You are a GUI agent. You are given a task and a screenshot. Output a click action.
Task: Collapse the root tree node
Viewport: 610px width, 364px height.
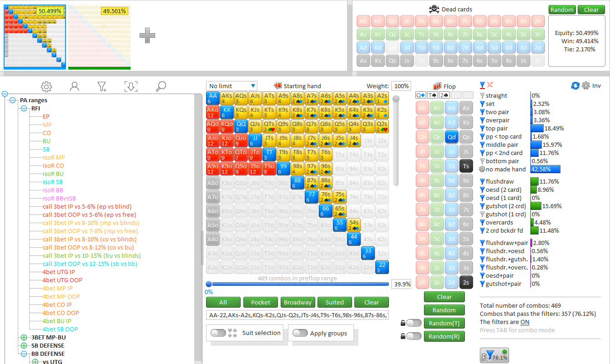pos(5,94)
